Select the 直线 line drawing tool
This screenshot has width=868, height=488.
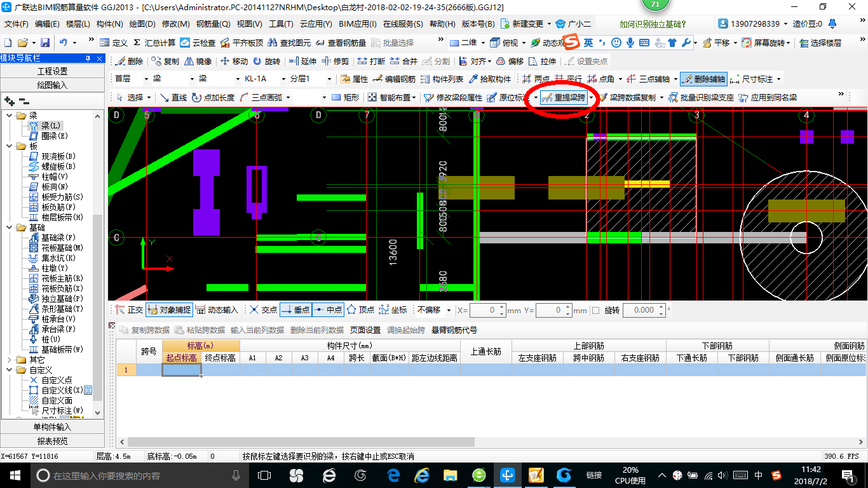[x=173, y=98]
